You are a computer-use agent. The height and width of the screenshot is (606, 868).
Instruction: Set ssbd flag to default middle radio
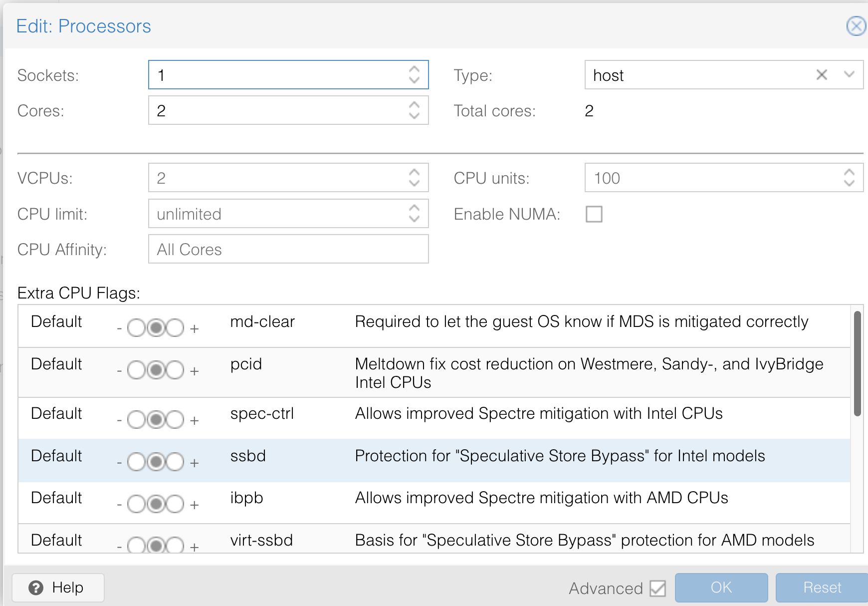[x=156, y=462]
